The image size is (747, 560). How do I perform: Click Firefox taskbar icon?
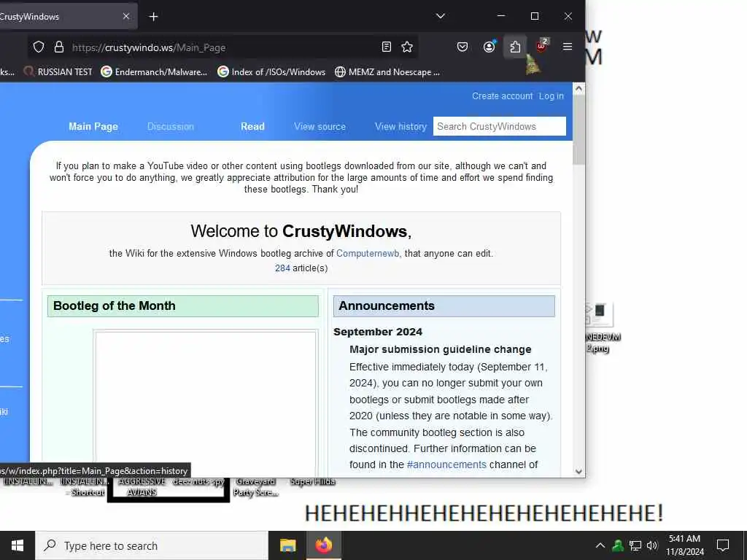[x=324, y=545]
